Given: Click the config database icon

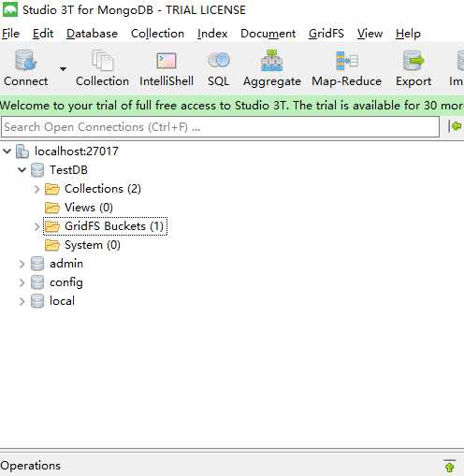Looking at the screenshot, I should [37, 282].
